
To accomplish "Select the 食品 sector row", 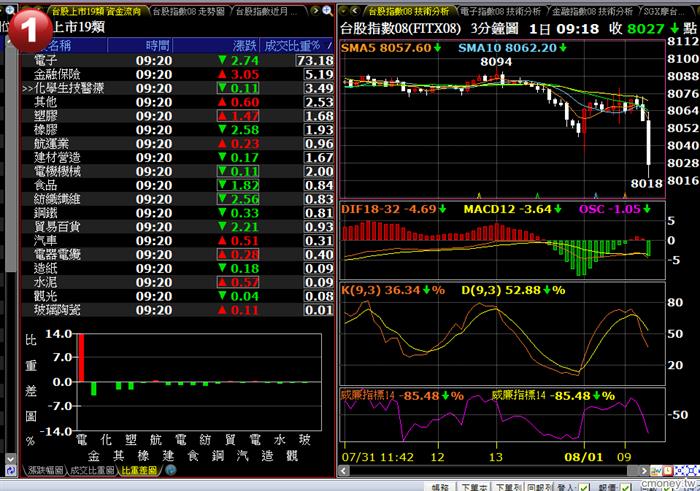I will [178, 185].
